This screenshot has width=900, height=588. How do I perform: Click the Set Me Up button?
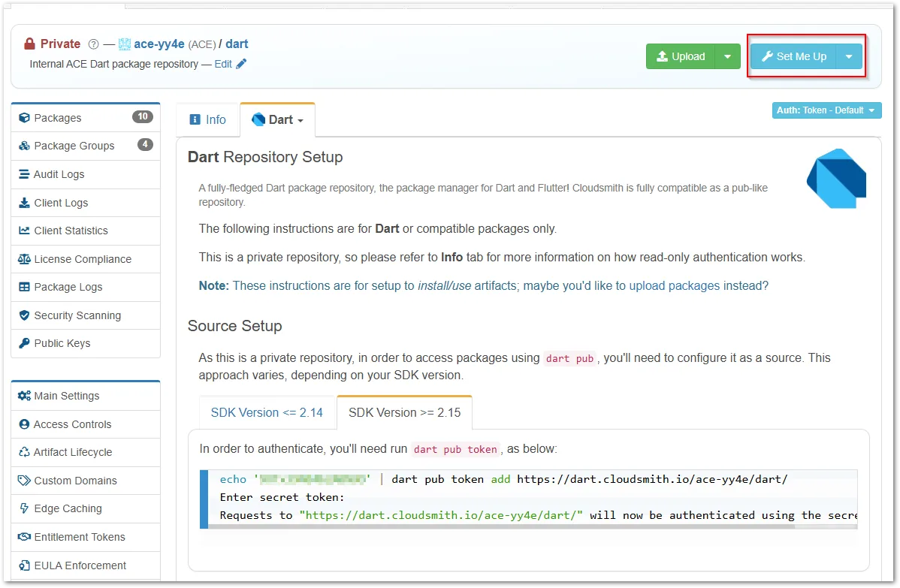[x=793, y=56]
